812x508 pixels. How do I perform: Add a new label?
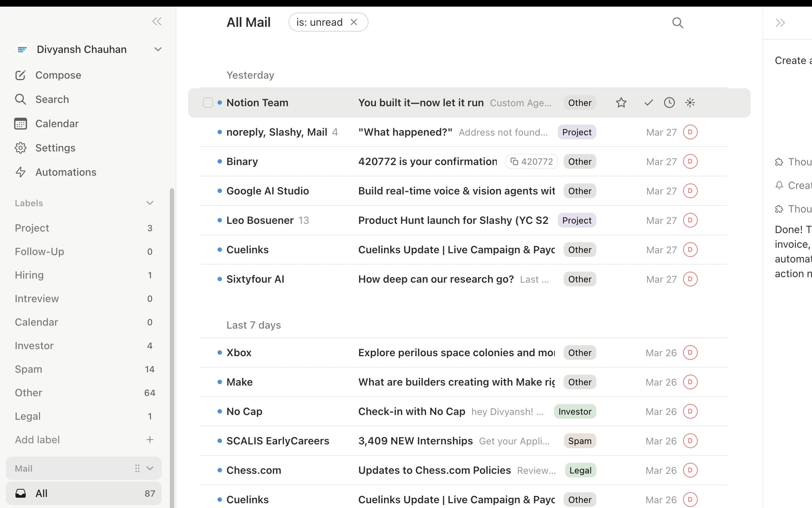(150, 440)
